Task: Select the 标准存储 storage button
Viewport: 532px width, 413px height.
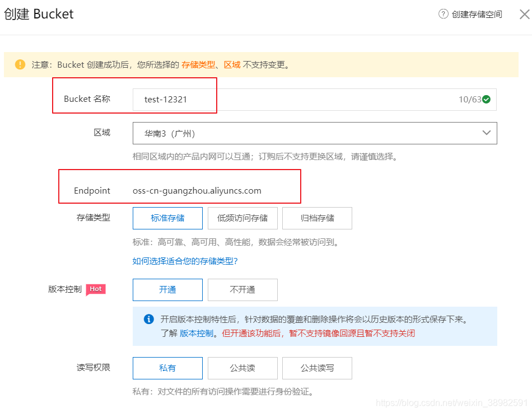Action: [x=167, y=218]
